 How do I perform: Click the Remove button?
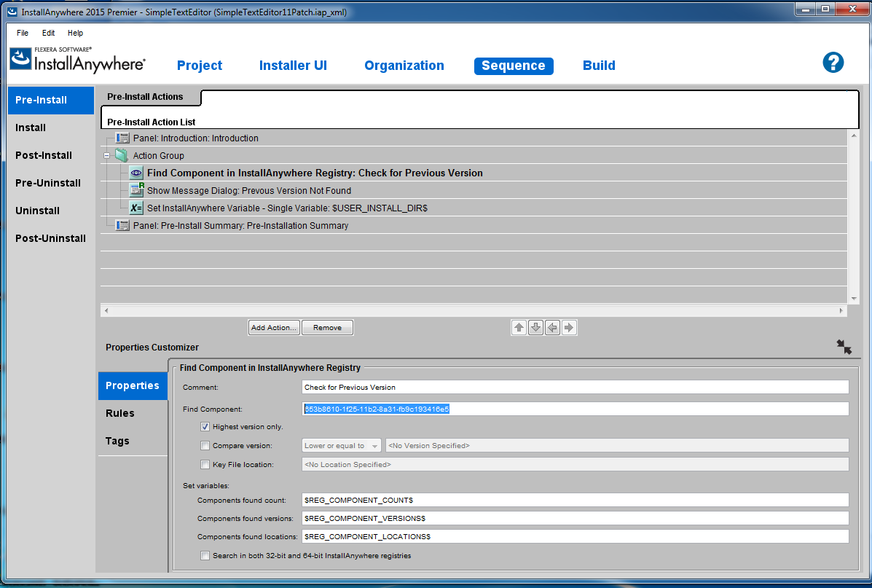[327, 328]
